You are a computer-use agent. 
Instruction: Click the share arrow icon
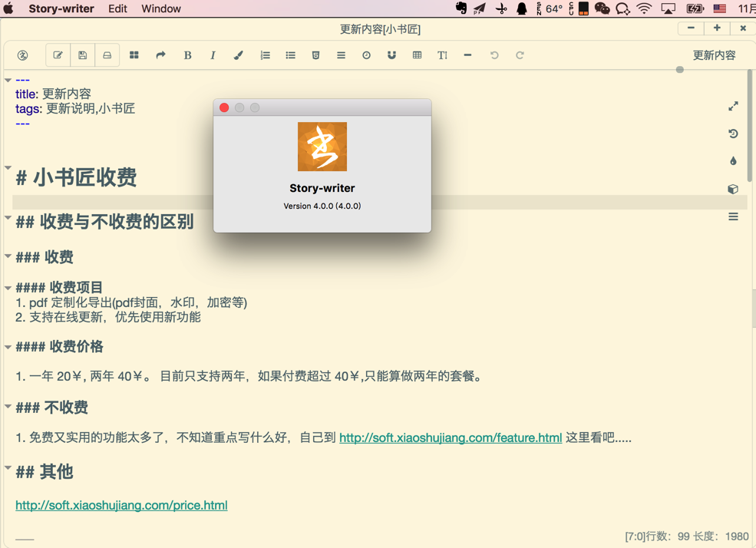point(160,55)
